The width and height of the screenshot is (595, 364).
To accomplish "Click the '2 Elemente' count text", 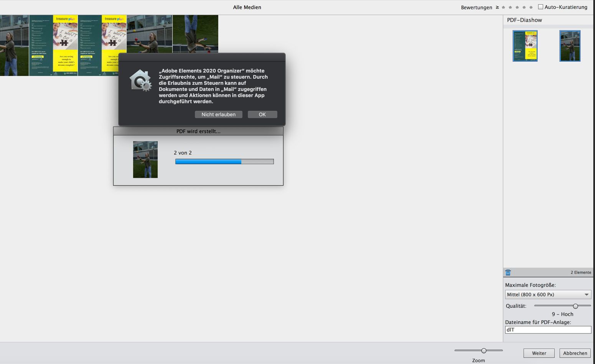I will pyautogui.click(x=581, y=272).
